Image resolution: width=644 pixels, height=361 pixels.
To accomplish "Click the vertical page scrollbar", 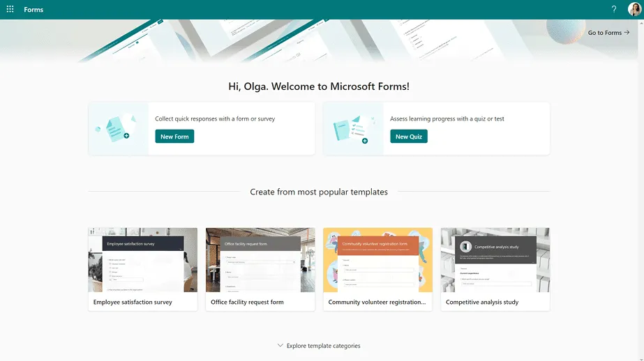I will point(641,190).
